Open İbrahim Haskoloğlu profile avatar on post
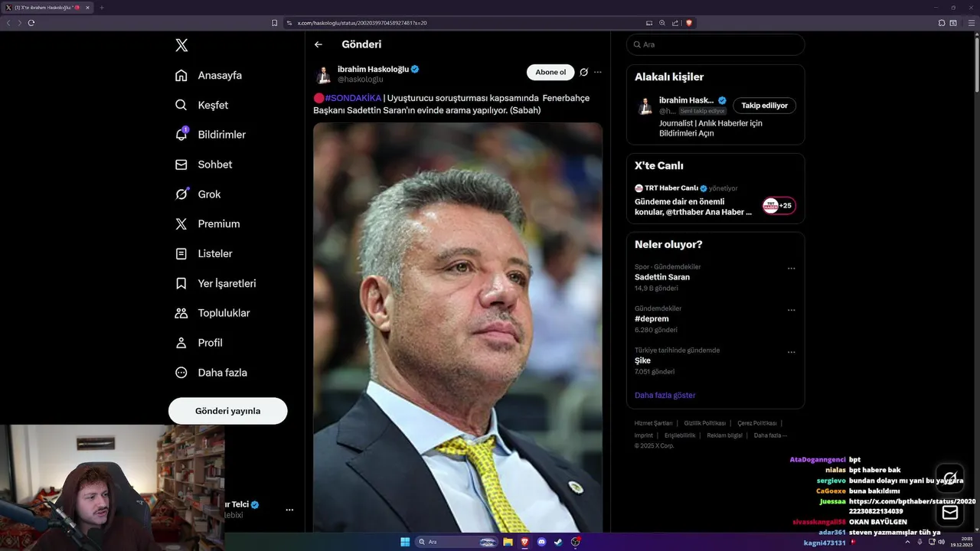980x551 pixels. click(x=323, y=74)
